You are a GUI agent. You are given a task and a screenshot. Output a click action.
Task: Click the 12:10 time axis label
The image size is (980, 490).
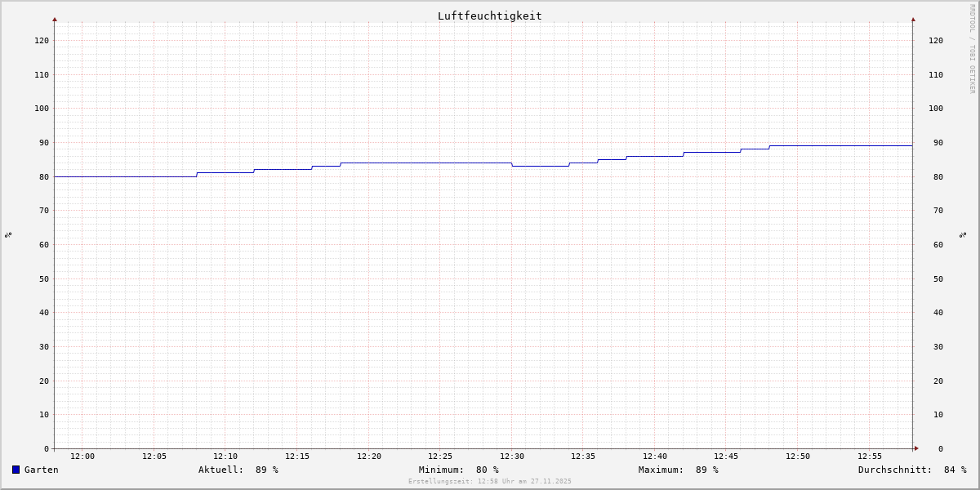pyautogui.click(x=225, y=456)
